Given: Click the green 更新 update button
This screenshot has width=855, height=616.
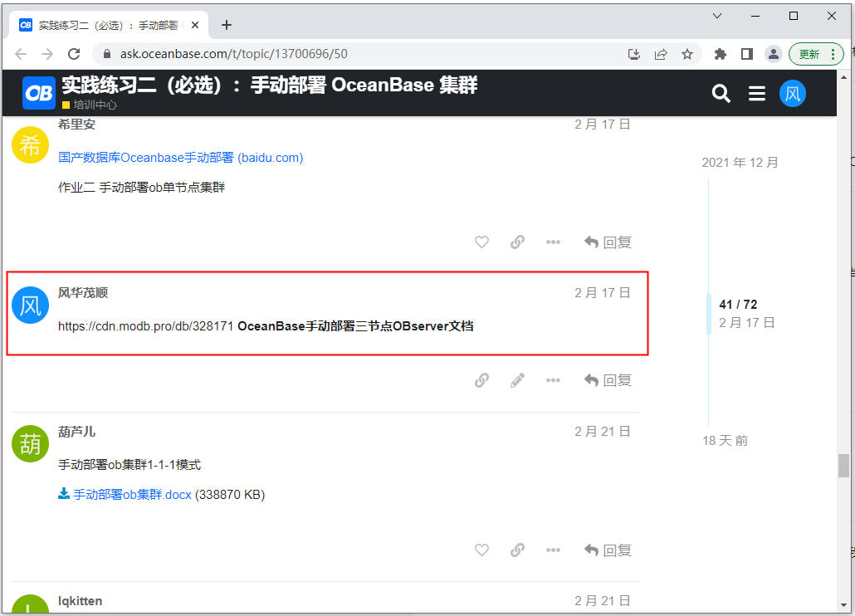Looking at the screenshot, I should [809, 54].
